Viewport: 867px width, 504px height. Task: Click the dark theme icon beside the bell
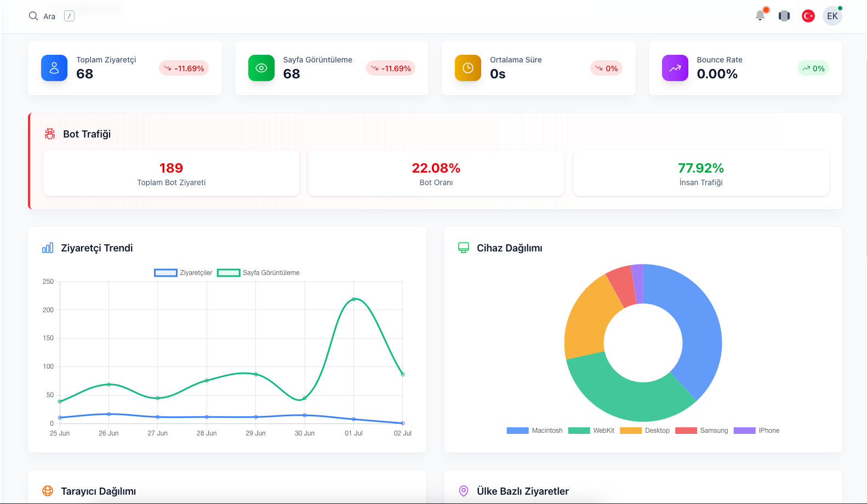pos(784,16)
